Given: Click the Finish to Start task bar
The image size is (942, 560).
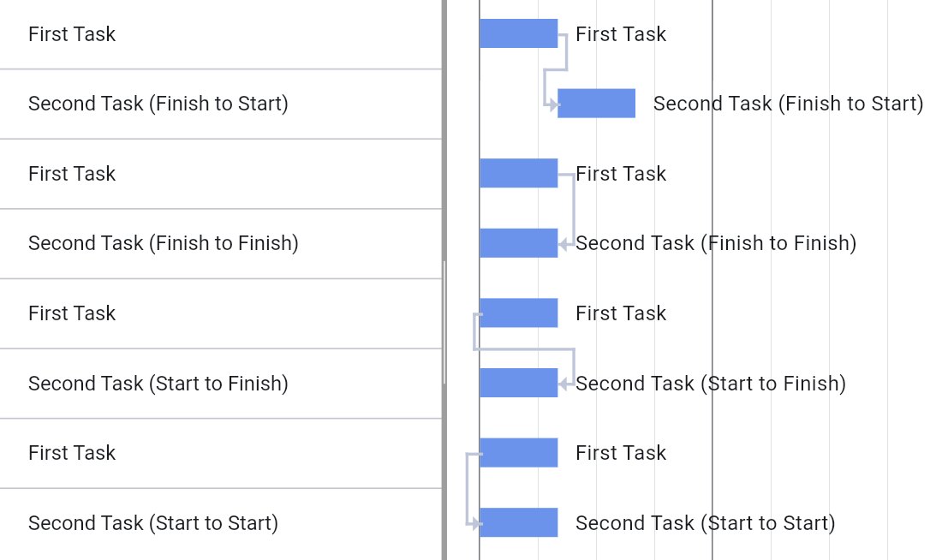Looking at the screenshot, I should pos(596,104).
